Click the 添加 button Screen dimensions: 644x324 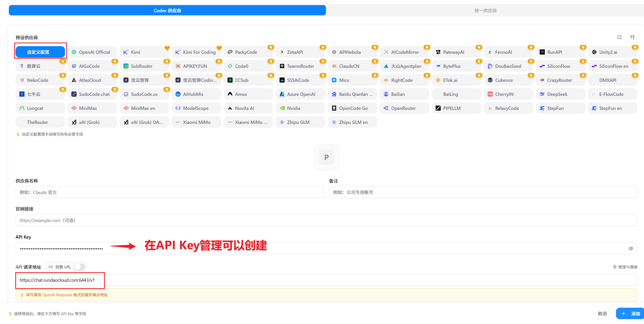tap(630, 314)
